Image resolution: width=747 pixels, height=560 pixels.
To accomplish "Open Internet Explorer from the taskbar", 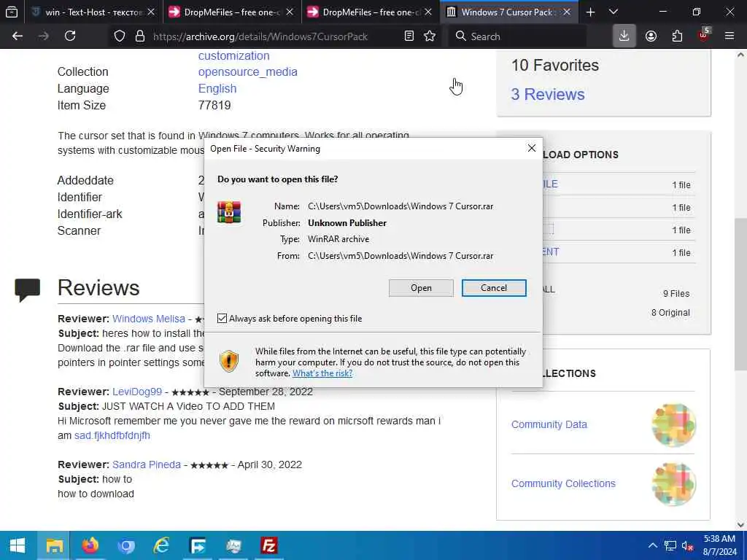I will (x=161, y=545).
